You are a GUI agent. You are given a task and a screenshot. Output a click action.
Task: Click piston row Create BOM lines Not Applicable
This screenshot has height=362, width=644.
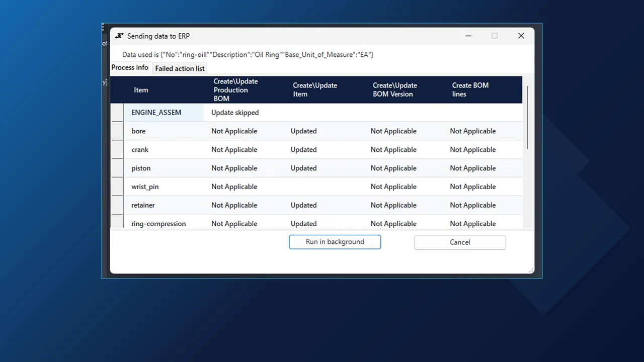[x=473, y=168]
